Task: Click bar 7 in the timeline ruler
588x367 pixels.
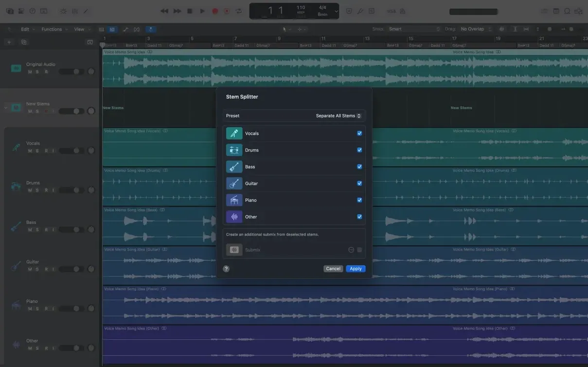Action: (235, 38)
